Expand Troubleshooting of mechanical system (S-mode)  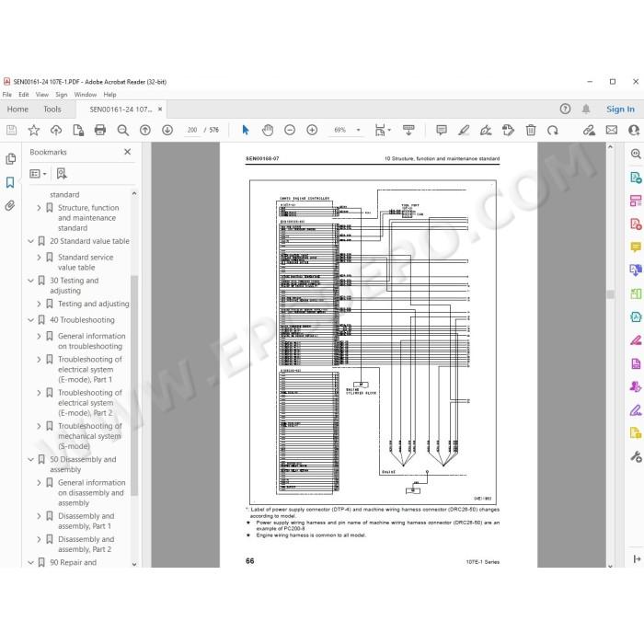(x=39, y=426)
